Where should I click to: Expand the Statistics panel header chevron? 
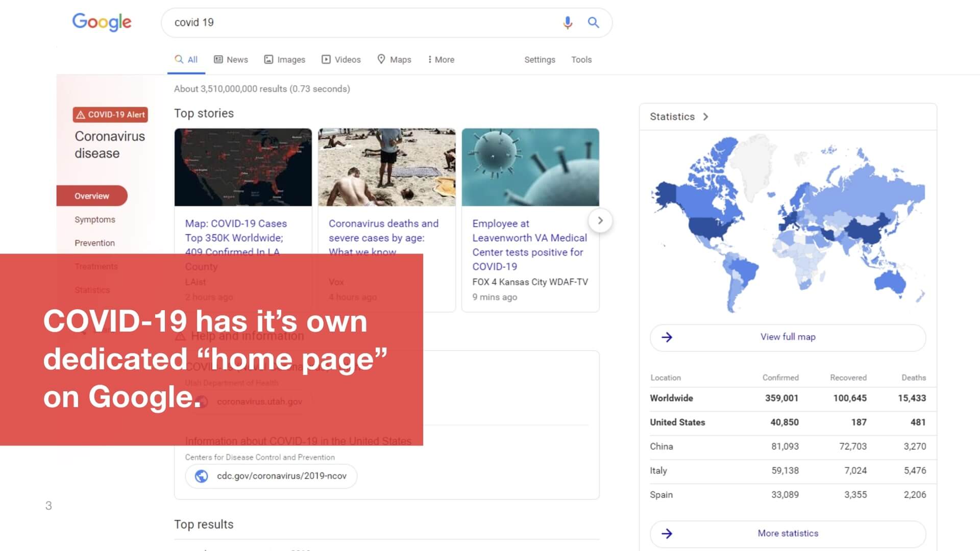[705, 117]
